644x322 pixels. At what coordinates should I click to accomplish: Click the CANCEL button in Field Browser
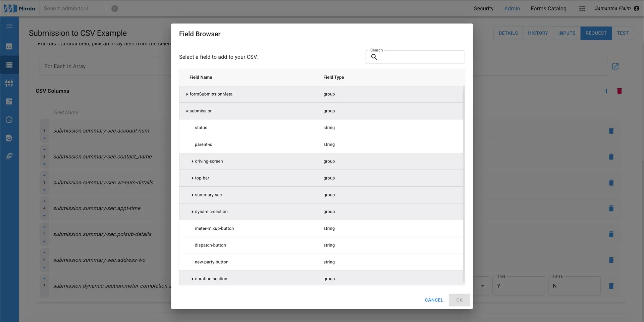tap(434, 300)
